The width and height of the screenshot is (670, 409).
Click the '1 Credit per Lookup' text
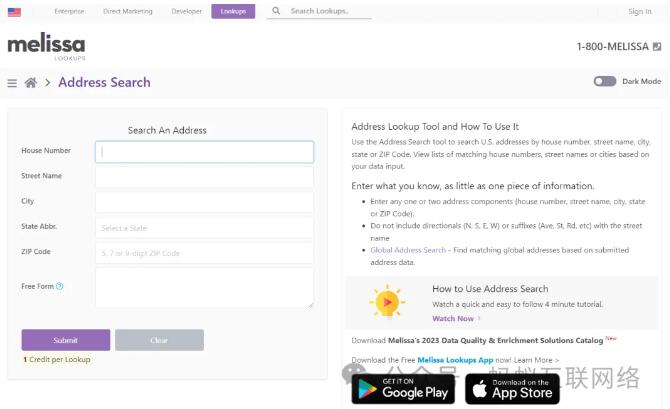coord(57,359)
